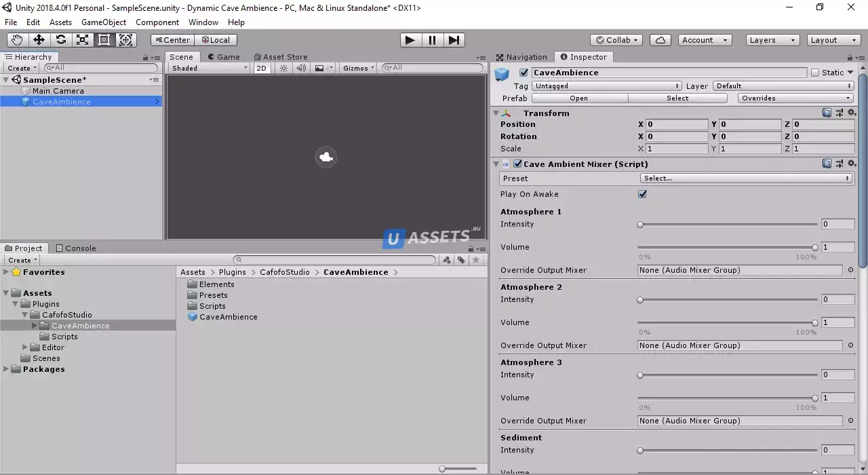Select the Move tool
Screen dimensions: 868x475
tap(39, 40)
